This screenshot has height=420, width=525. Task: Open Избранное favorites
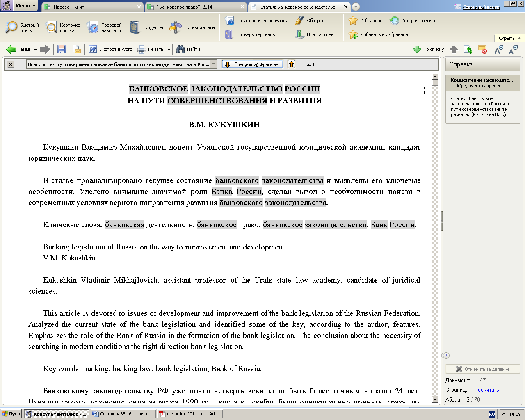(365, 21)
